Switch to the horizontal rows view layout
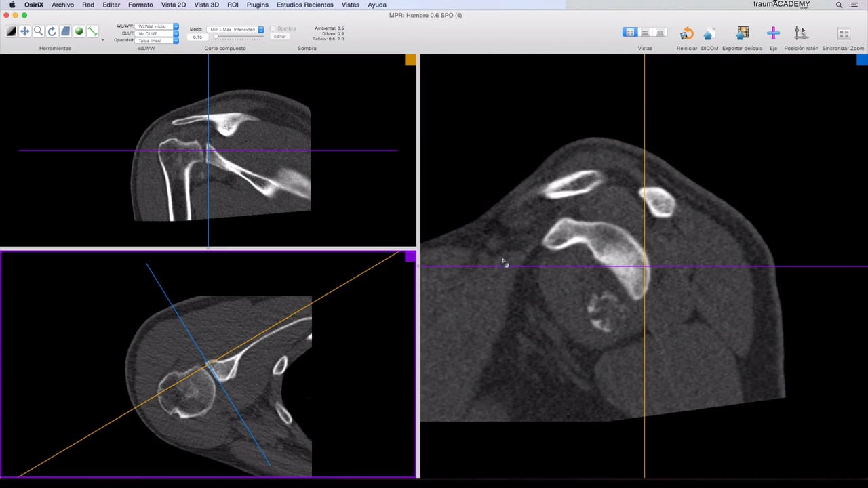Screen dimensions: 868x488 (x=645, y=33)
